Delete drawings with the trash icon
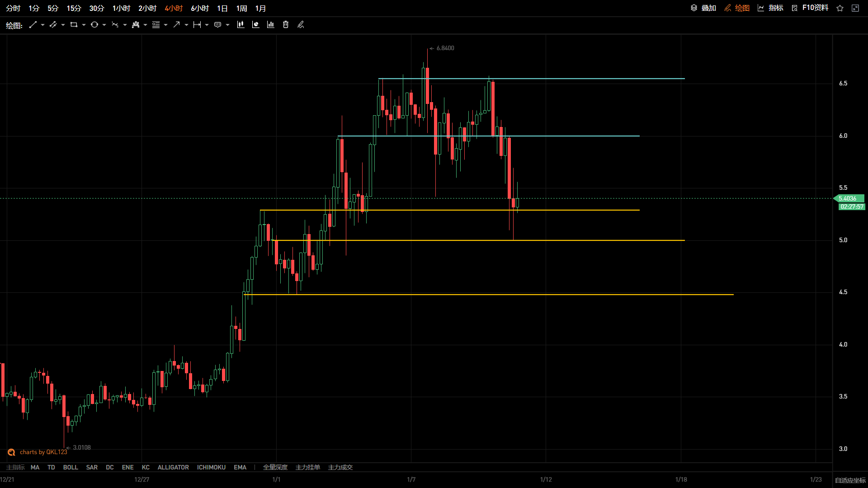The height and width of the screenshot is (488, 868). (x=286, y=25)
